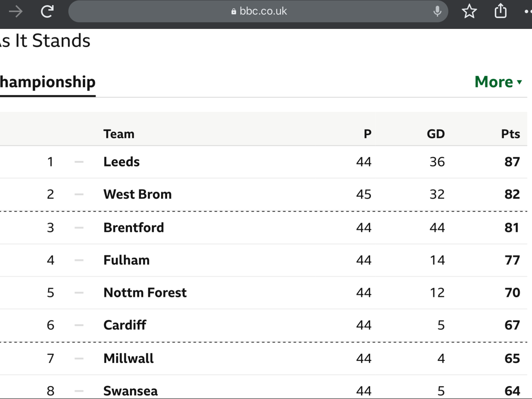The height and width of the screenshot is (399, 532).
Task: Click the Pts column header
Action: click(x=510, y=134)
